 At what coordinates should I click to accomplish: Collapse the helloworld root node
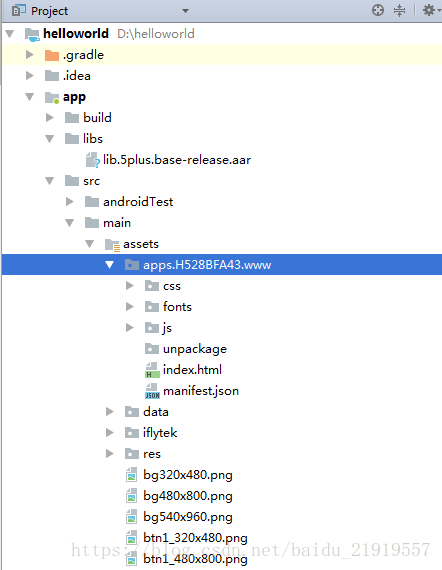click(x=10, y=34)
